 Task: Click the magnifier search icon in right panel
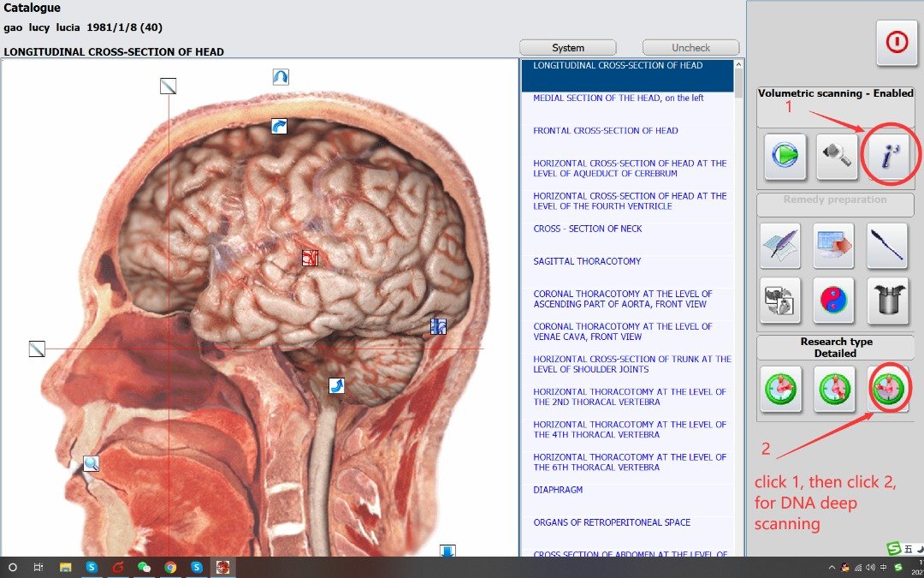tap(837, 157)
